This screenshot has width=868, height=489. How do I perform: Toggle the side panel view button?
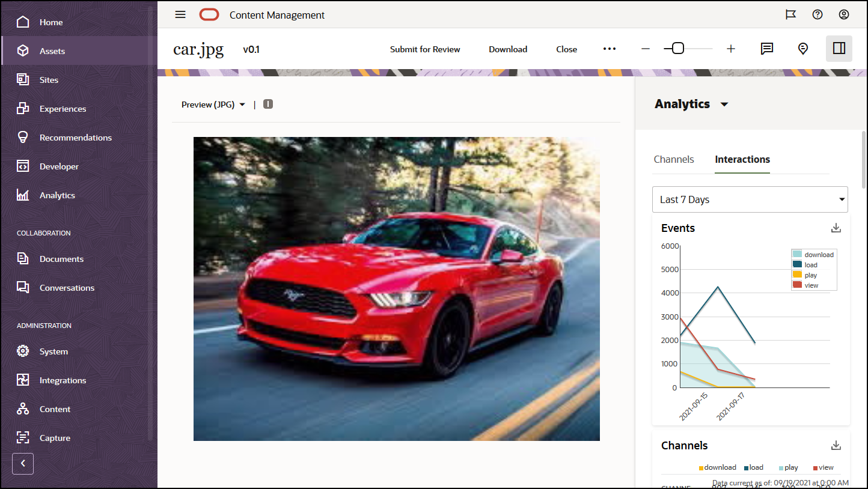coord(839,49)
